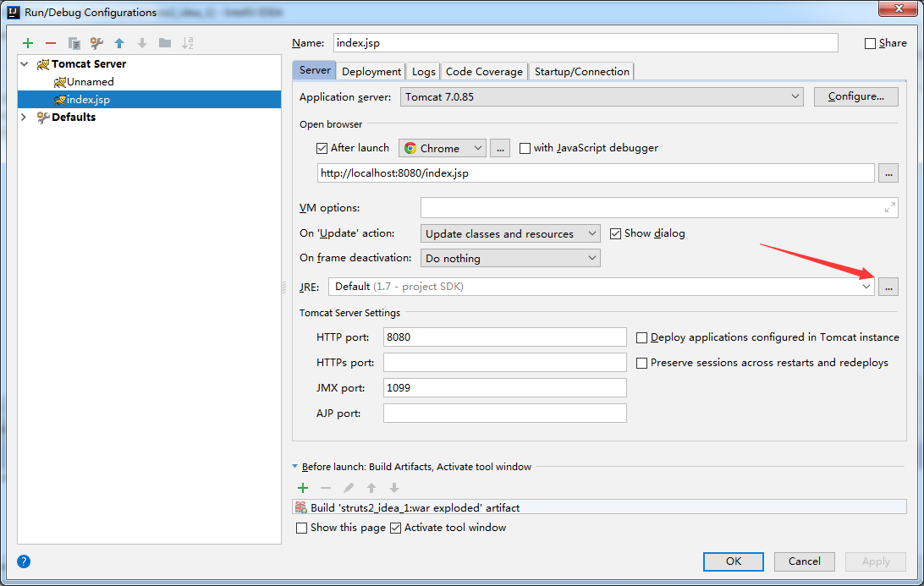The width and height of the screenshot is (924, 586).
Task: Click the IntelliJ IDEA title bar icon
Action: (13, 12)
